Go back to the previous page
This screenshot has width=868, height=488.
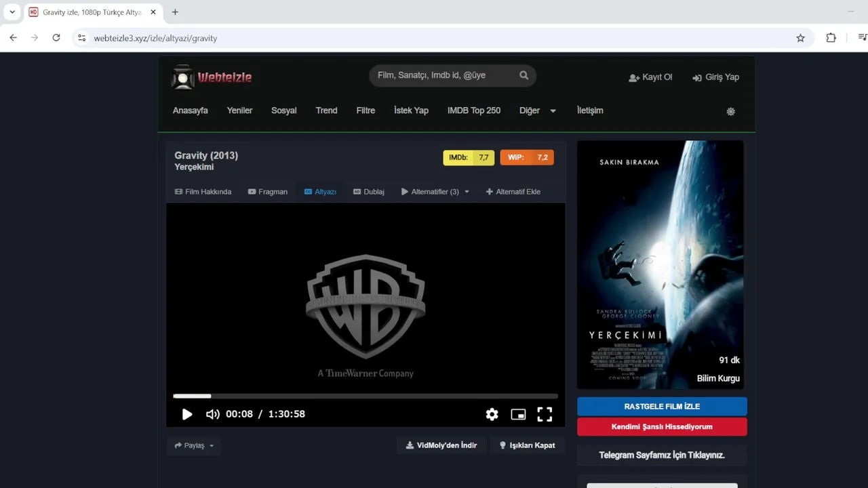point(13,38)
